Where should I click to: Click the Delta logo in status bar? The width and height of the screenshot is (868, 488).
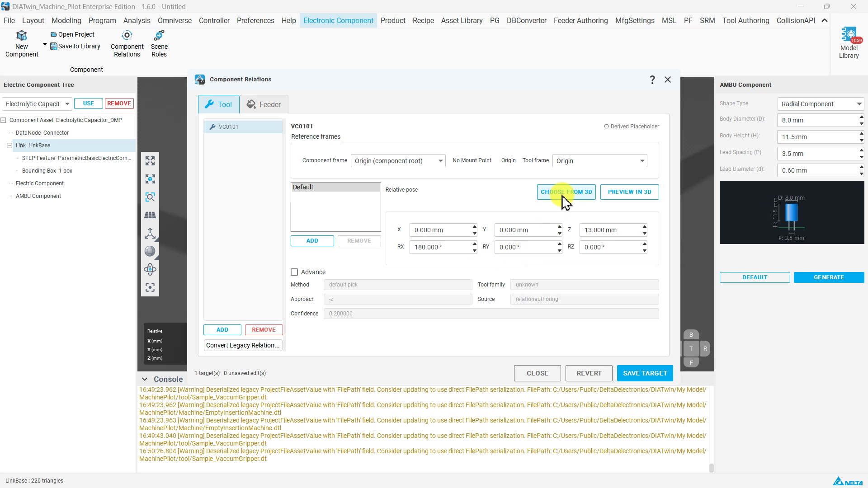click(848, 481)
